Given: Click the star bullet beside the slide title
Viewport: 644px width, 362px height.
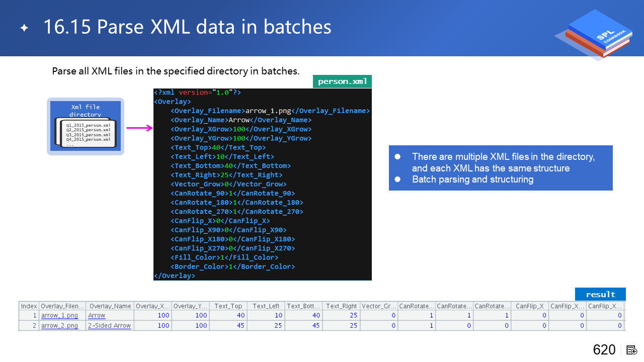Looking at the screenshot, I should pyautogui.click(x=24, y=28).
